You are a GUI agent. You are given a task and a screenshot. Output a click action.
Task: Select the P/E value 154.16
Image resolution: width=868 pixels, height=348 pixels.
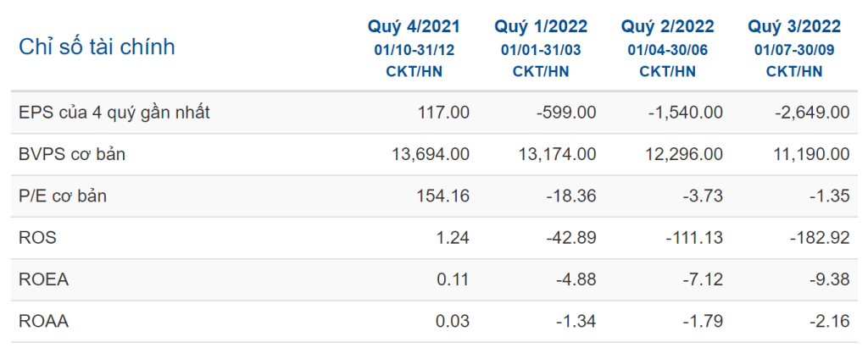coord(445,196)
